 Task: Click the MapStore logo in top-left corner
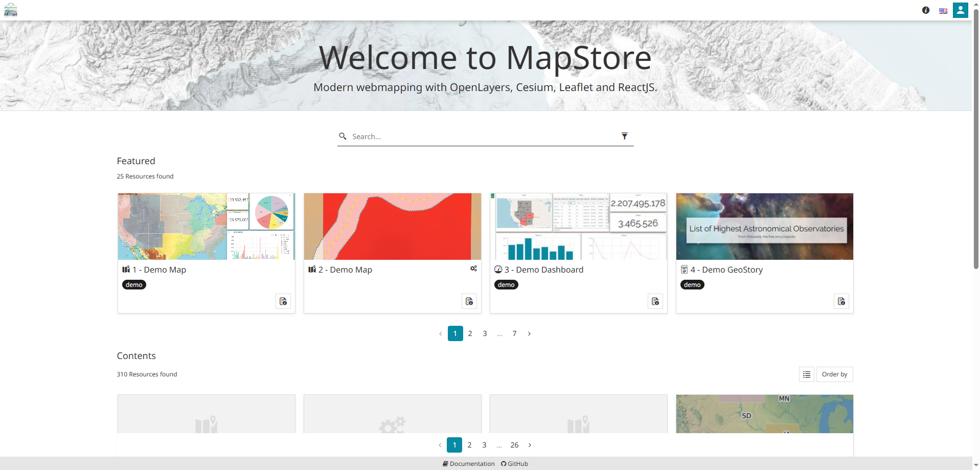[11, 10]
